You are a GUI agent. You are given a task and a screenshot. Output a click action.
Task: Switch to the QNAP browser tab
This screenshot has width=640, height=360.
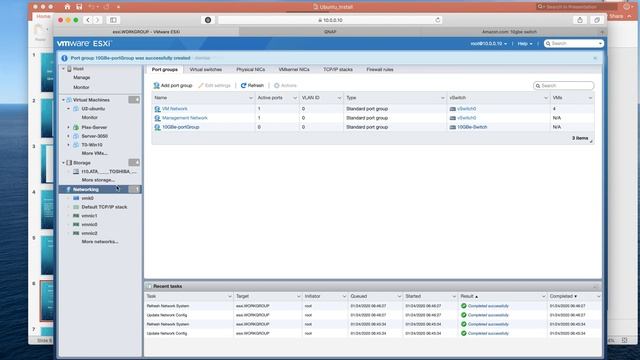[x=330, y=32]
